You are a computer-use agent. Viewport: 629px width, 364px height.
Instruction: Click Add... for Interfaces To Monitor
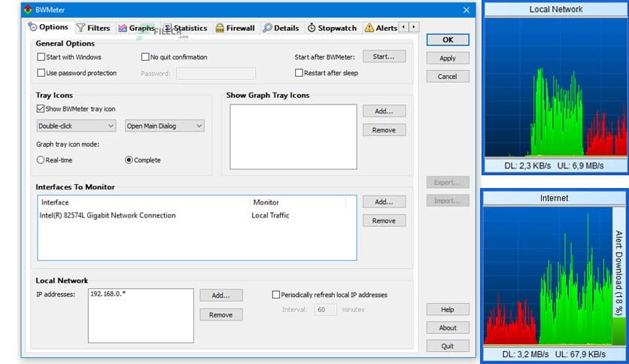384,202
